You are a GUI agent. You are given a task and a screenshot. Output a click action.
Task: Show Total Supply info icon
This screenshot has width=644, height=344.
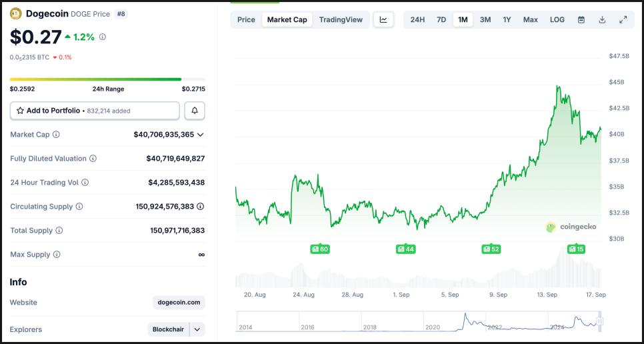point(59,230)
